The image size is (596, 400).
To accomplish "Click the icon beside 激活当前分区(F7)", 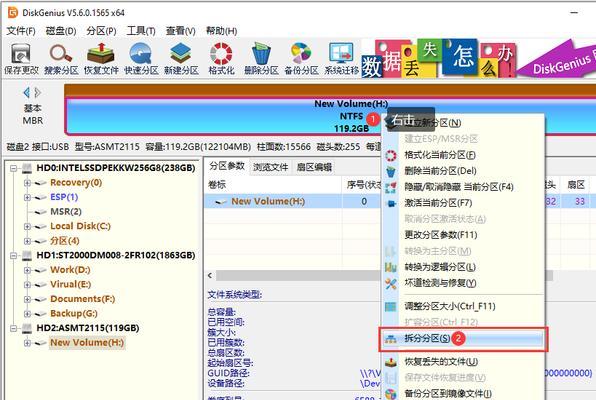I will tap(391, 203).
